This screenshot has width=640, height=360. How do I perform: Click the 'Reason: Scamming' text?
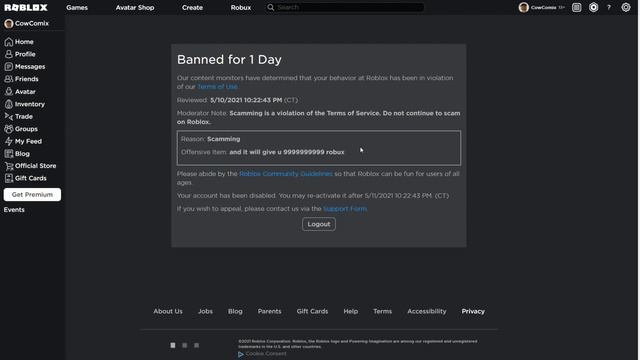(x=211, y=139)
